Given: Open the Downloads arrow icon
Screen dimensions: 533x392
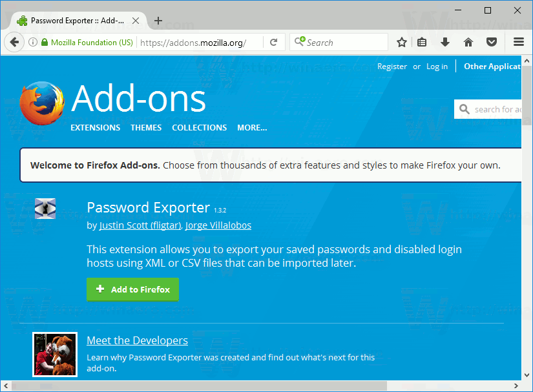Looking at the screenshot, I should tap(445, 42).
